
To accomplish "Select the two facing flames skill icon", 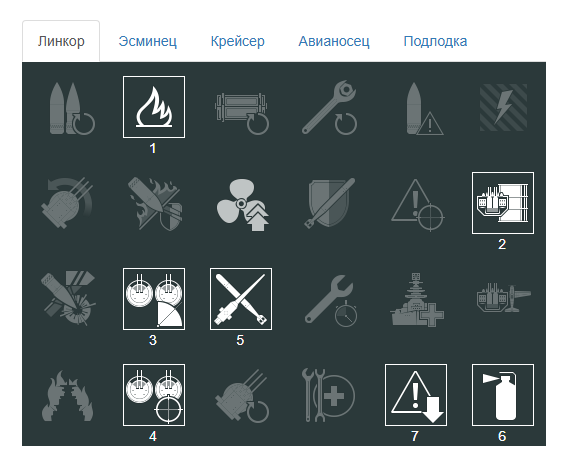I will tap(68, 396).
